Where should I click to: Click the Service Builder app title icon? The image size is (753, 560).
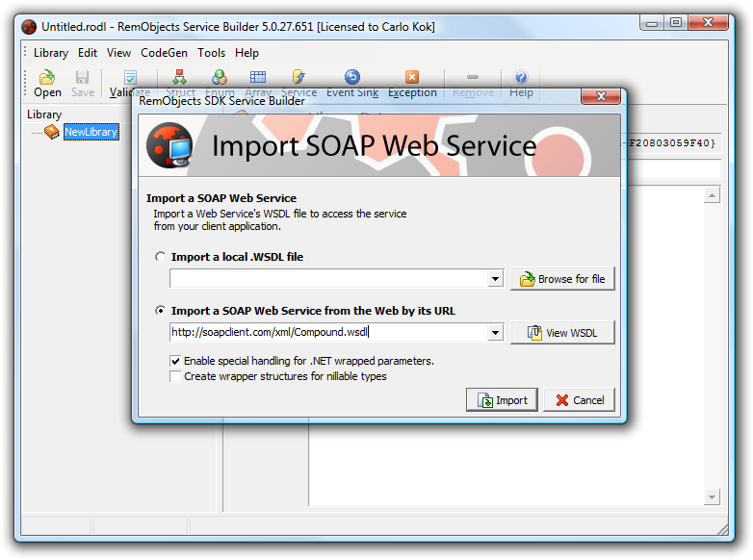29,27
